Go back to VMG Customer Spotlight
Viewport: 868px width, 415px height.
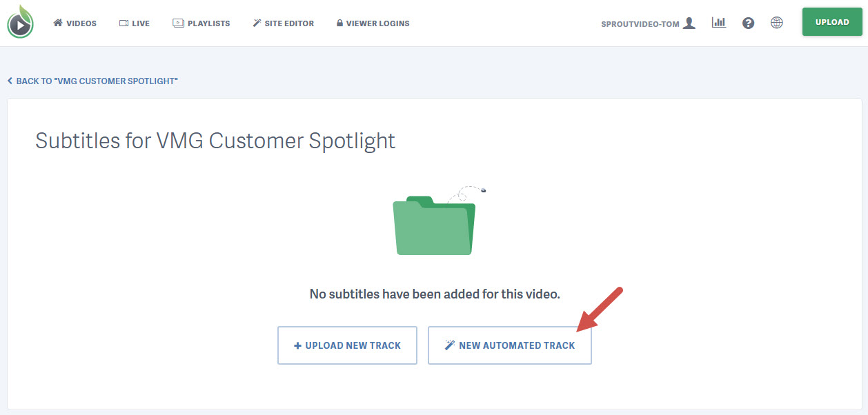[x=92, y=81]
